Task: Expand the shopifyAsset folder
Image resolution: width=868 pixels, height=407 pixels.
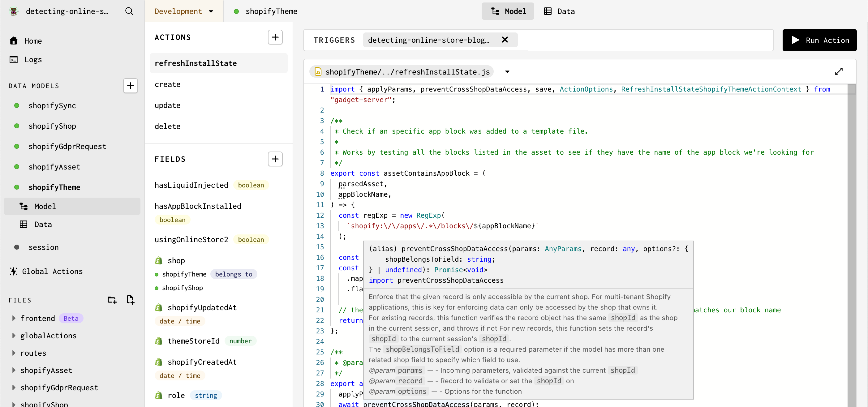Action: [x=14, y=370]
